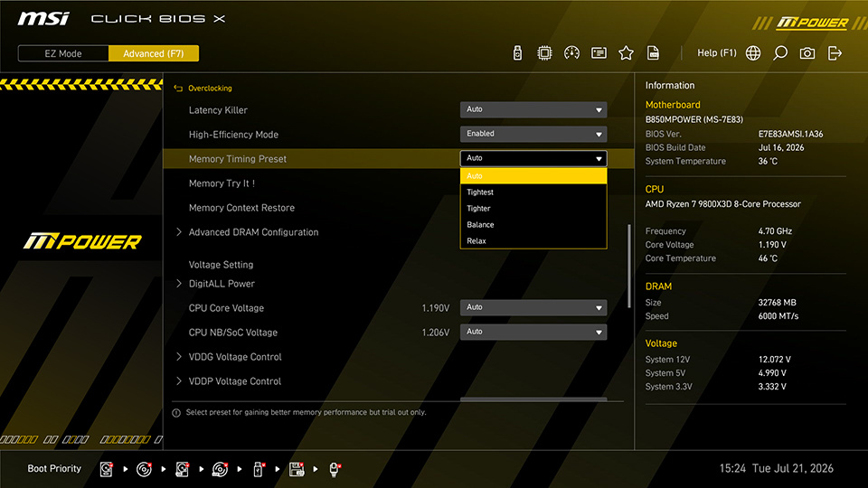Click the exit door icon
868x488 pixels.
(835, 53)
